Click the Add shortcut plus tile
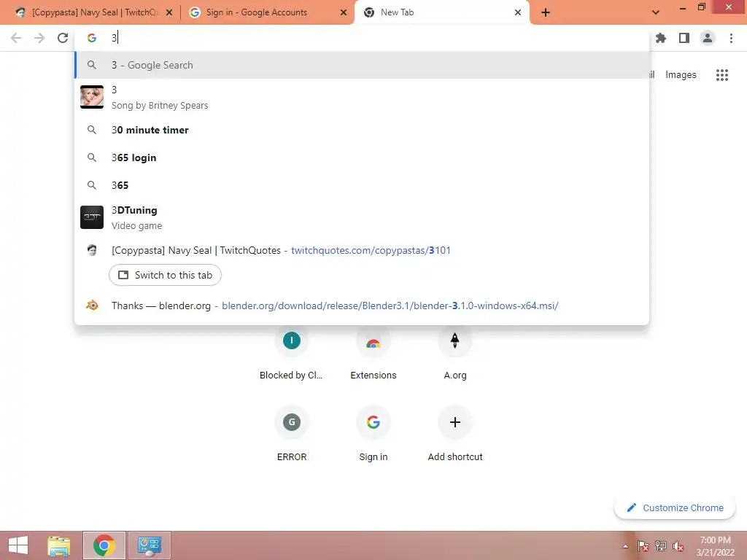 coord(455,433)
